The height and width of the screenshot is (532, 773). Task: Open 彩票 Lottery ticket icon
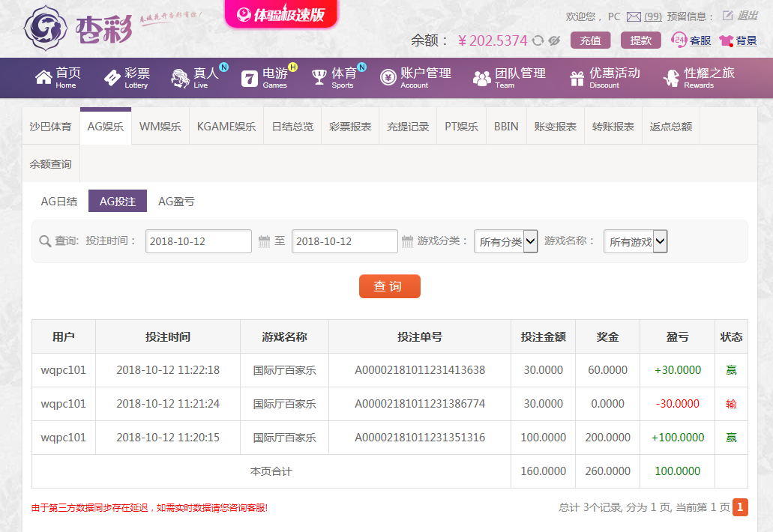tap(112, 77)
